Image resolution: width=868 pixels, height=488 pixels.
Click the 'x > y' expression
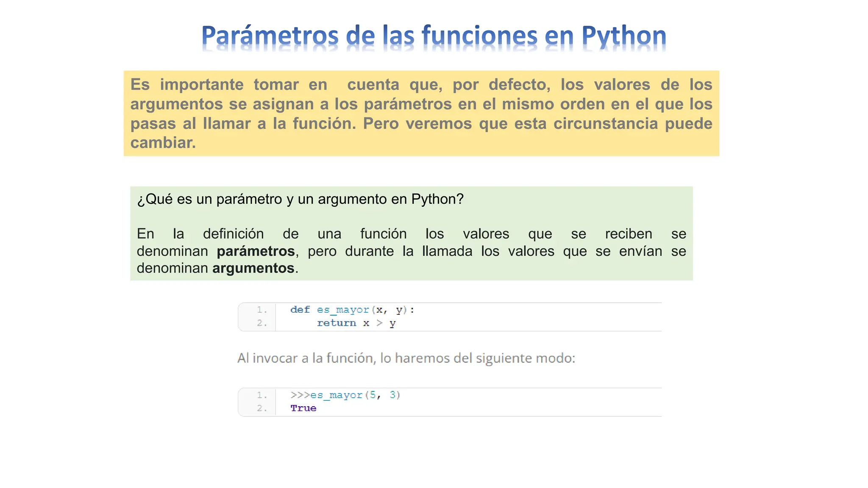(379, 323)
